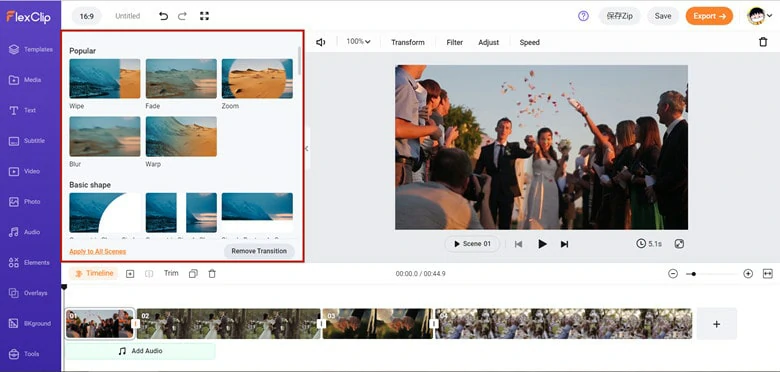The height and width of the screenshot is (372, 780).
Task: Open the Elements sidebar section
Action: tap(29, 263)
